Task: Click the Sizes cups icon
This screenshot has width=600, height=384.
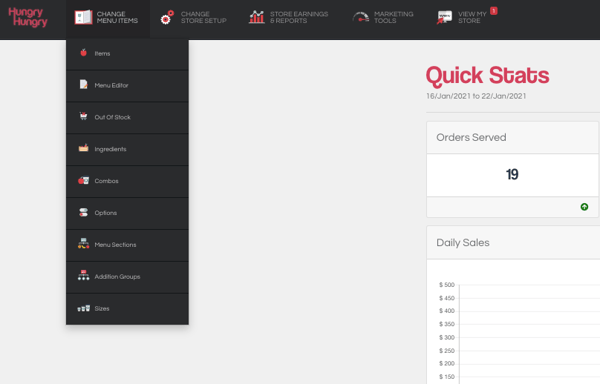Action: pos(83,308)
